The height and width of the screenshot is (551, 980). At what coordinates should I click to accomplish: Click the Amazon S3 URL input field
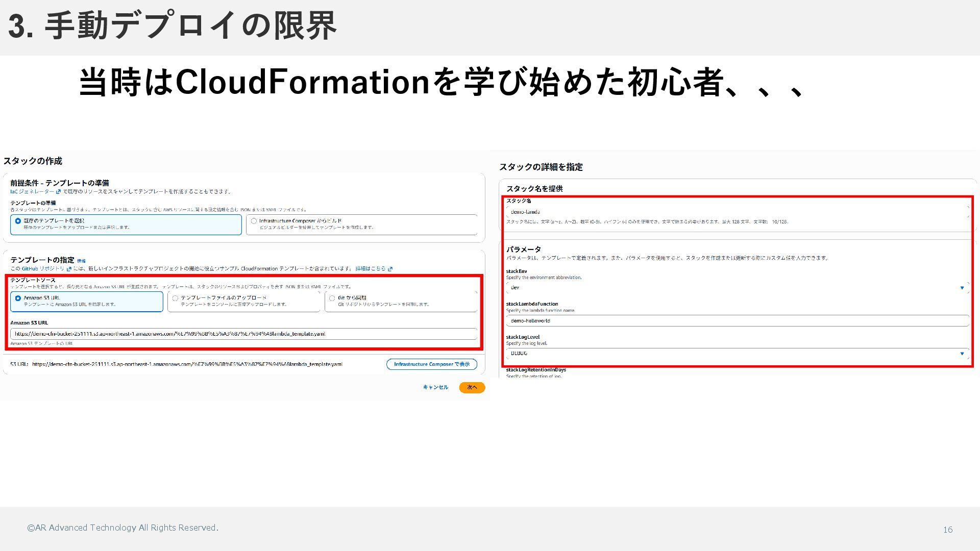click(x=243, y=334)
